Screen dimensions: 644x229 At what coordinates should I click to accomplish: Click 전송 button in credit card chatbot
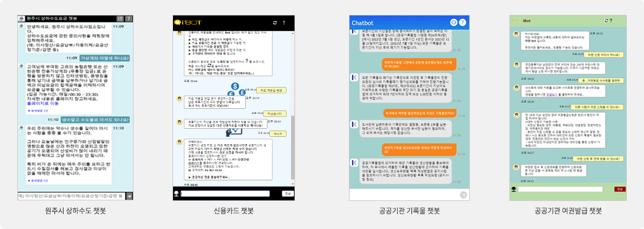(288, 194)
